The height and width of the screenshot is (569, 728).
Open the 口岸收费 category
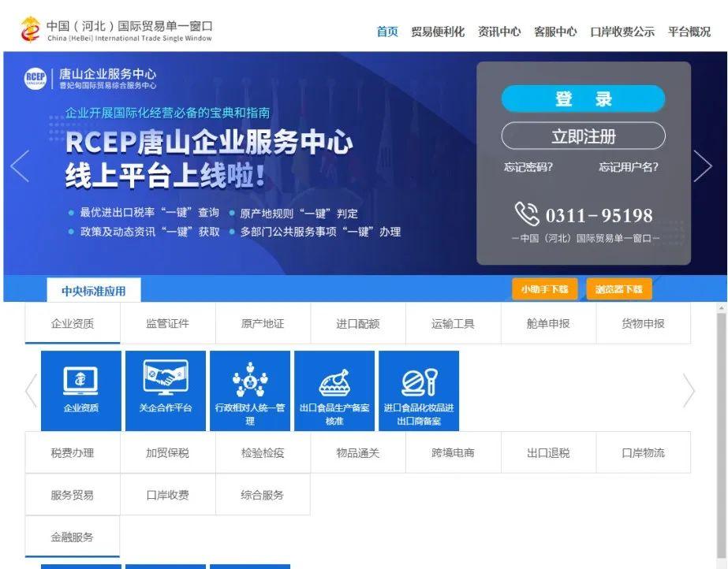(168, 495)
